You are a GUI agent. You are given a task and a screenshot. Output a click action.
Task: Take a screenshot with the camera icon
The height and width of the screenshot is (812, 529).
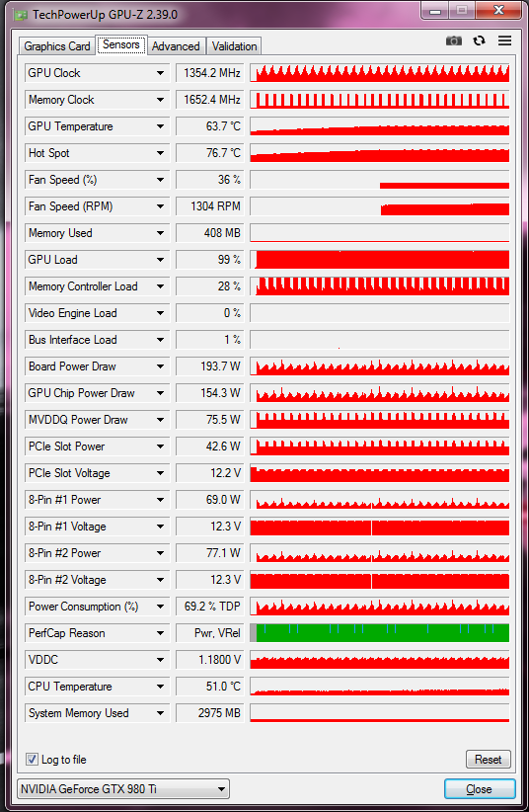coord(453,41)
